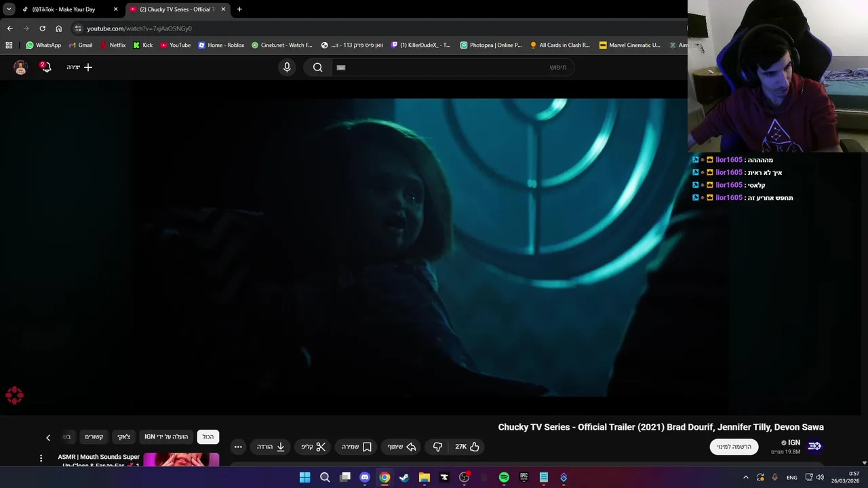The image size is (868, 488).
Task: Click the Share (שיתוף) button
Action: pyautogui.click(x=401, y=447)
